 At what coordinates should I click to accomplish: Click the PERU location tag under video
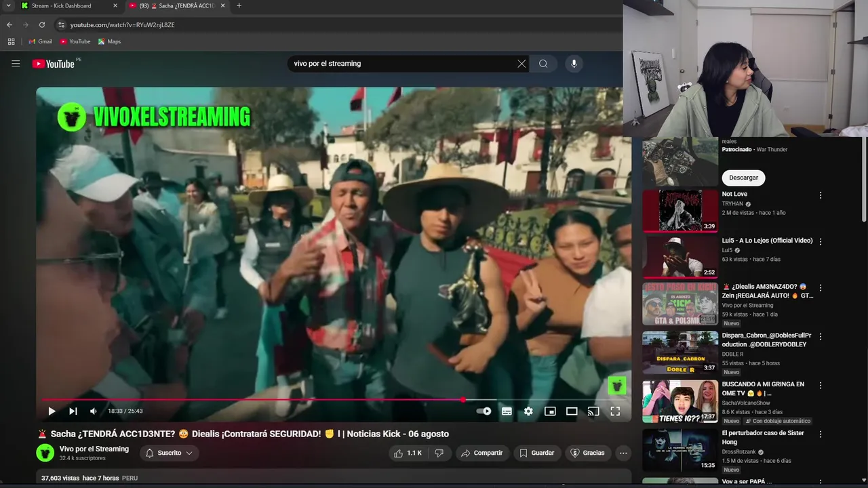[130, 478]
